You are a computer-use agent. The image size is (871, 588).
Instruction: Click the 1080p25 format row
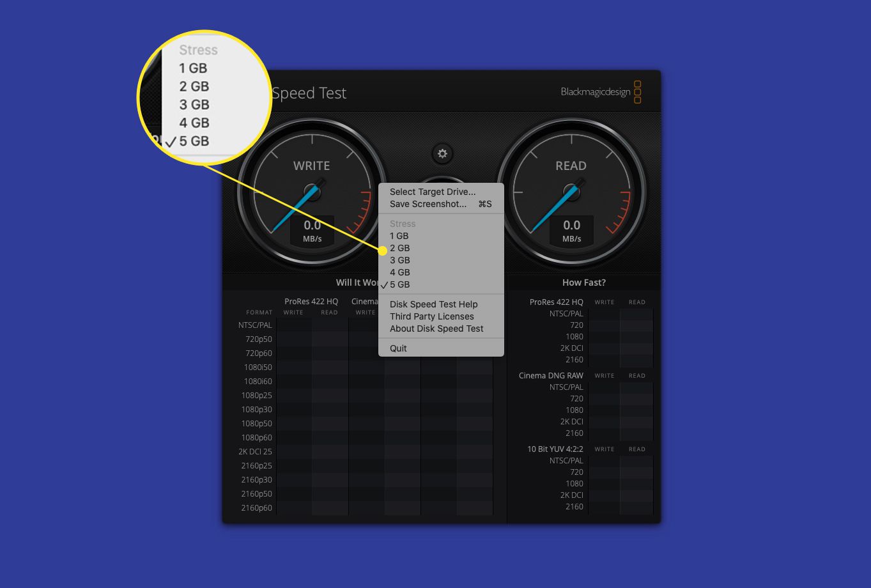(x=257, y=395)
